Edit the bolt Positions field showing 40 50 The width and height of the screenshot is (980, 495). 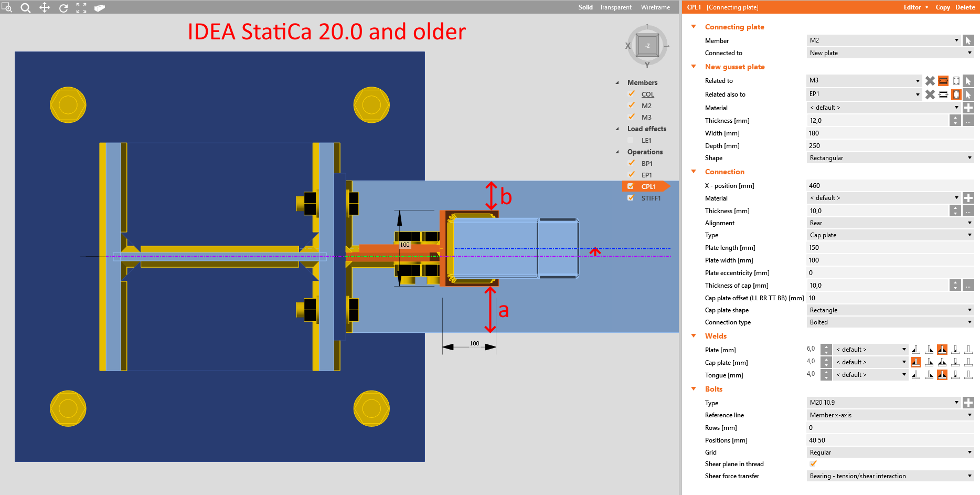click(866, 440)
